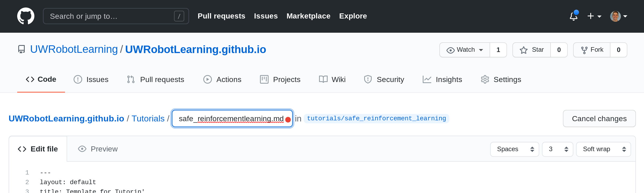Star this repository
Screen dimensions: 644x193
pyautogui.click(x=531, y=50)
